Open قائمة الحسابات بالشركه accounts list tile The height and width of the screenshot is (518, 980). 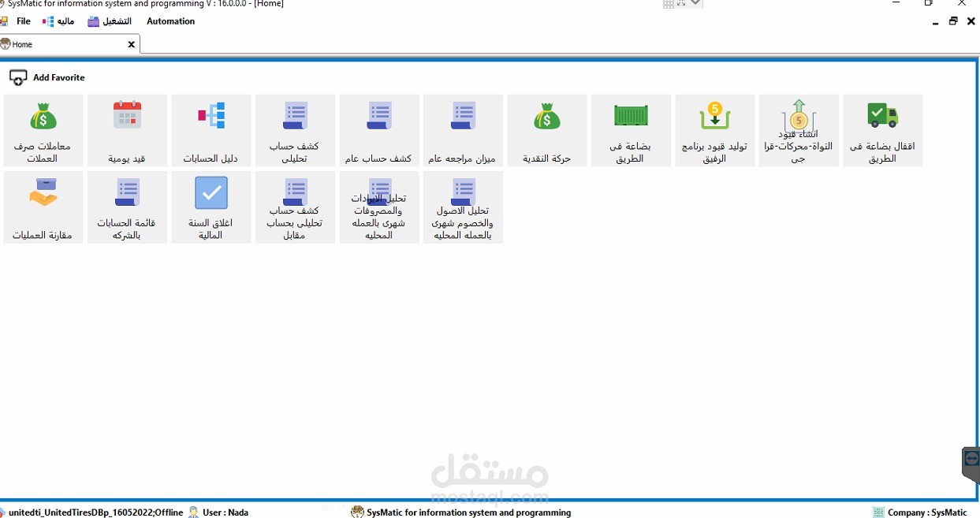coord(127,207)
